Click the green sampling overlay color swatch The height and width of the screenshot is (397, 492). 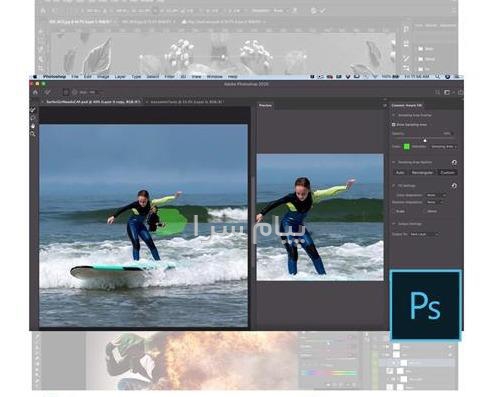click(x=407, y=147)
